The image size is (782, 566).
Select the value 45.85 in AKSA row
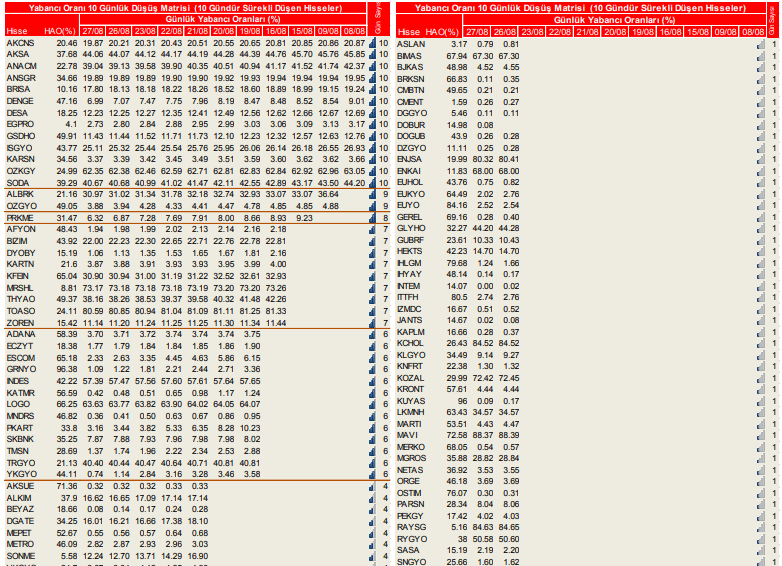coord(354,54)
